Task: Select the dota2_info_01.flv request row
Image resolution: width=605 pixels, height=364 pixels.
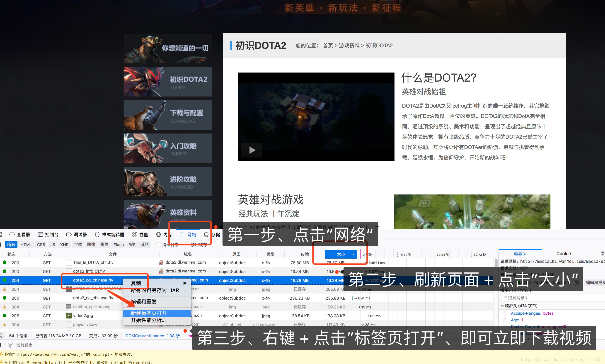Action: [246, 271]
